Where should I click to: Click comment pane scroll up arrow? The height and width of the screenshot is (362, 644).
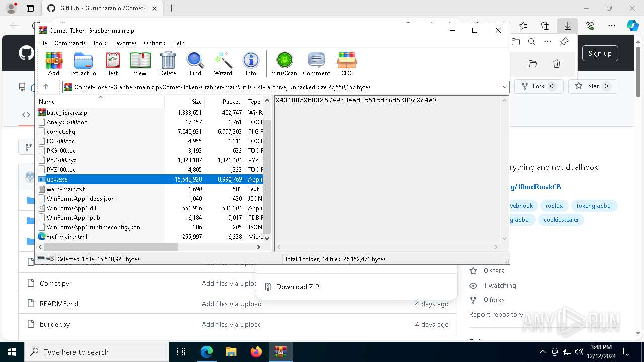tap(504, 100)
